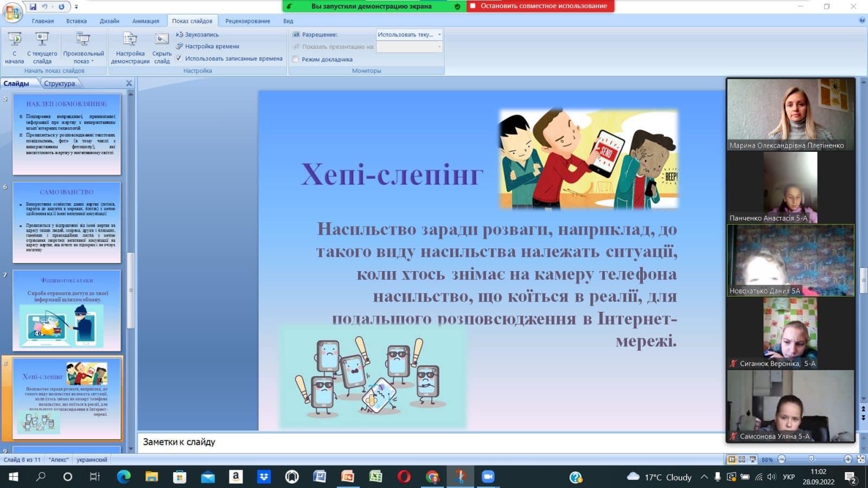
Task: Open the Вид ribbon tab
Action: point(288,21)
